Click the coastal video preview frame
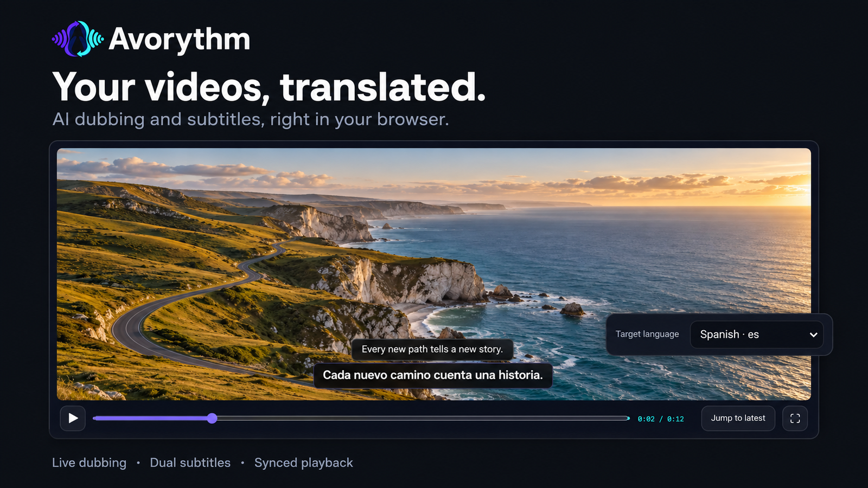The height and width of the screenshot is (488, 868). tap(434, 274)
